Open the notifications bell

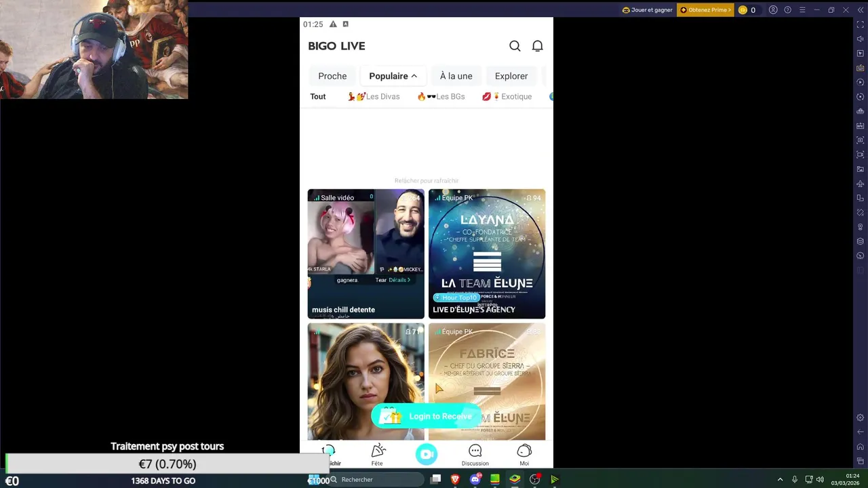point(537,46)
